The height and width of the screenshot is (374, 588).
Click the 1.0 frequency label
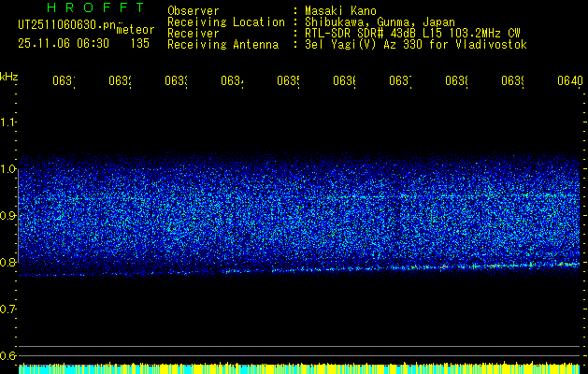click(7, 169)
